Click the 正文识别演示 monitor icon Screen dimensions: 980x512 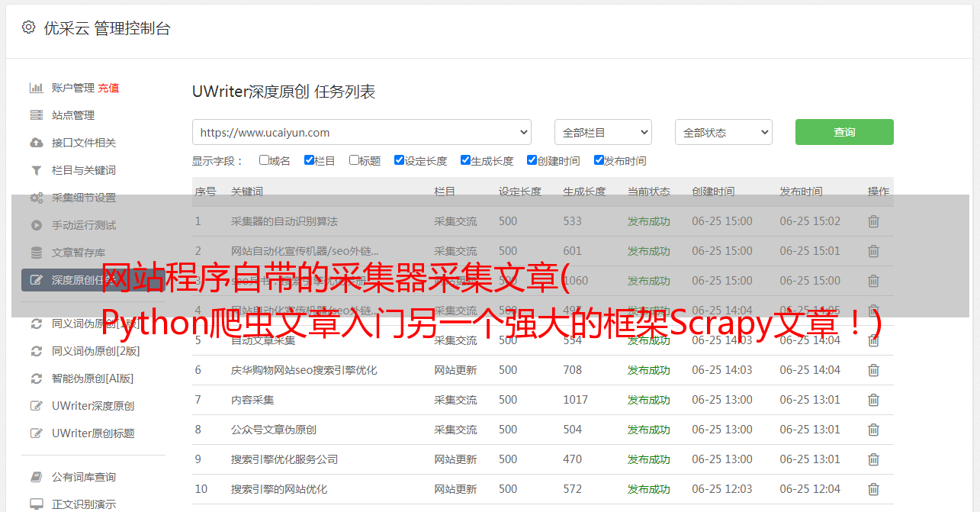click(x=36, y=504)
